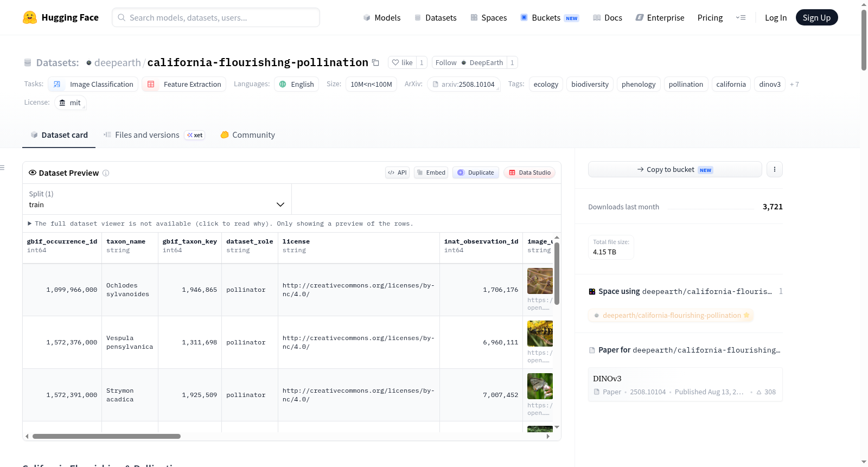Image resolution: width=868 pixels, height=467 pixels.
Task: Duplicate the dataset
Action: [476, 172]
